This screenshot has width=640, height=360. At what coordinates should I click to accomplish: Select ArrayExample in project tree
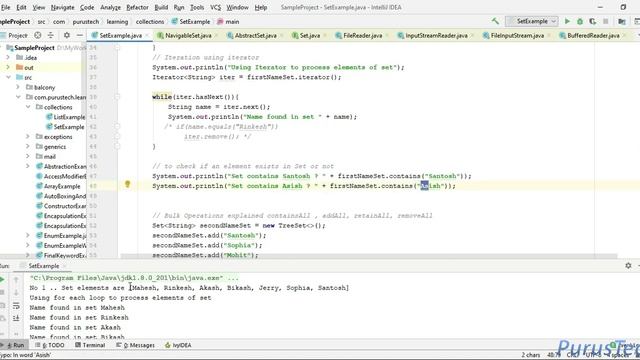pos(58,186)
